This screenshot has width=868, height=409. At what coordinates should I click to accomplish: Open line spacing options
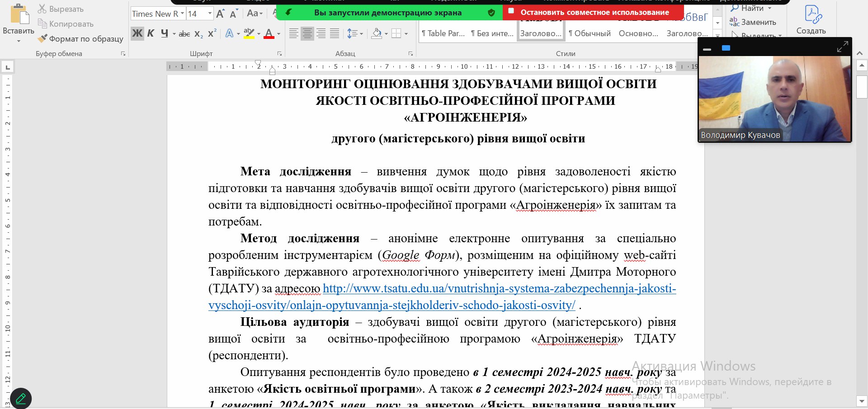pos(355,33)
